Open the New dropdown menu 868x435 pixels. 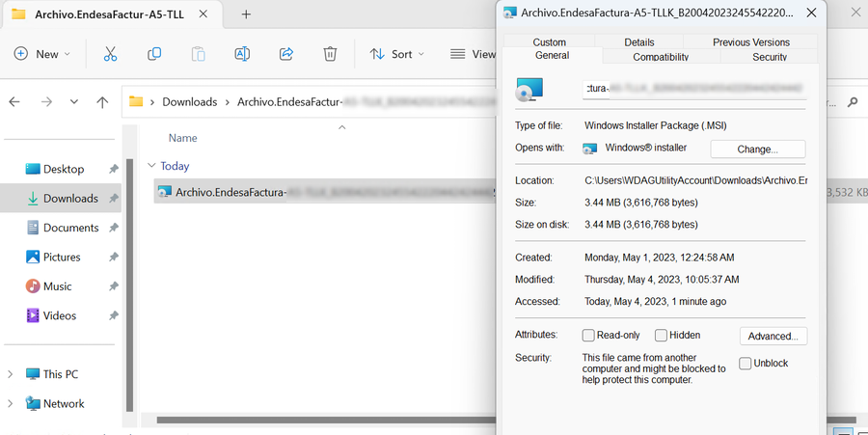coord(42,54)
